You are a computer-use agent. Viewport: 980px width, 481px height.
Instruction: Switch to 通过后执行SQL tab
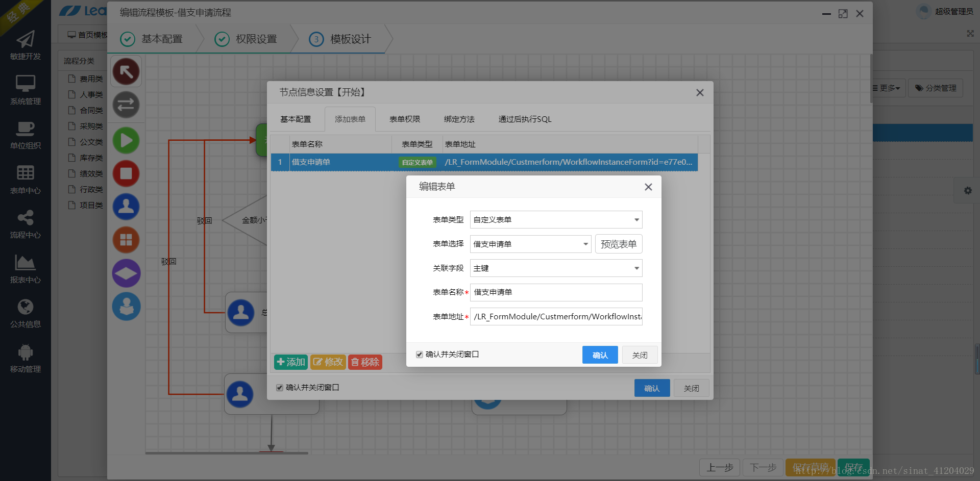(x=525, y=119)
